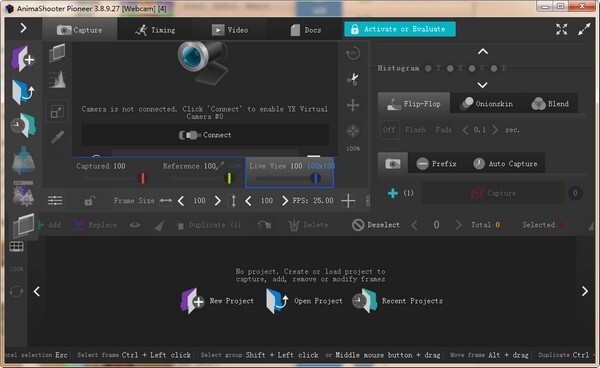Click the fit-to-screen arrows icon

click(x=561, y=29)
